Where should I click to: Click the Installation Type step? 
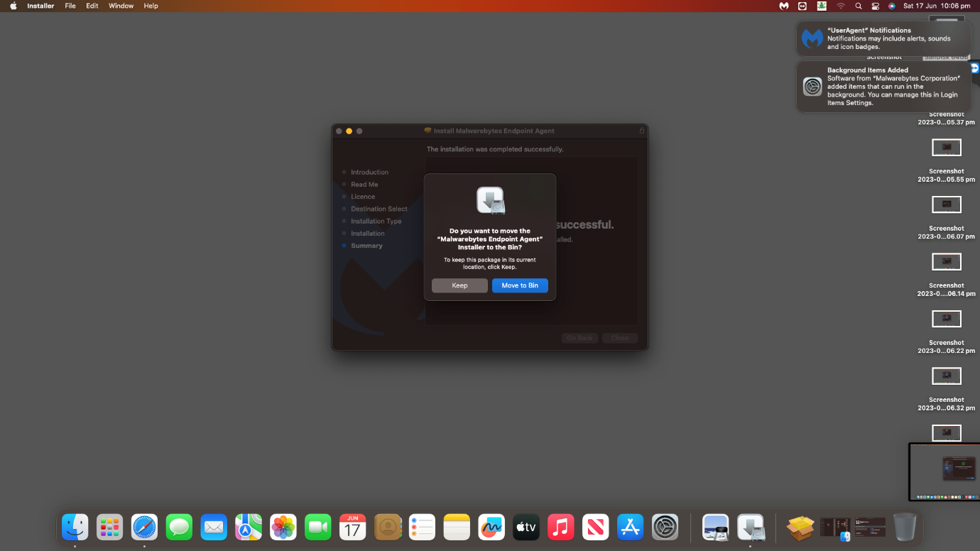pos(376,222)
